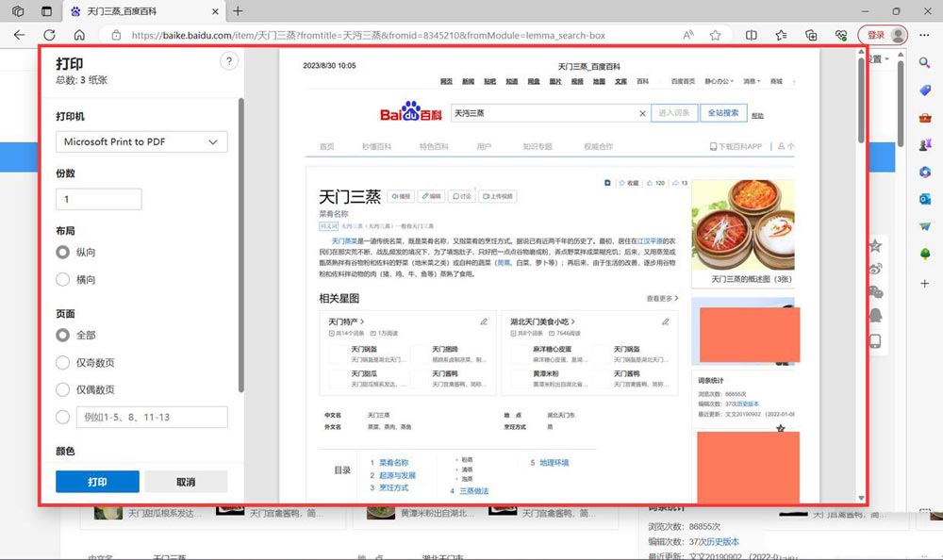Open the browser essentials heart icon

pos(841,35)
